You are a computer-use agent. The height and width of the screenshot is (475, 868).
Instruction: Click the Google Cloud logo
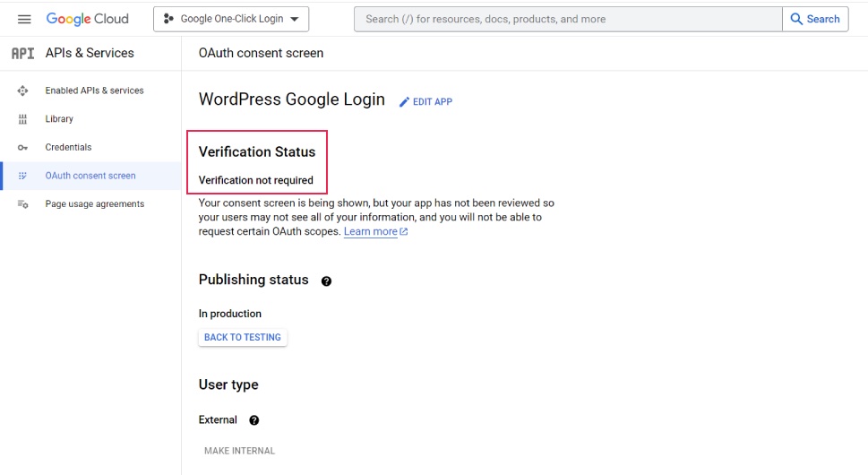pyautogui.click(x=88, y=20)
